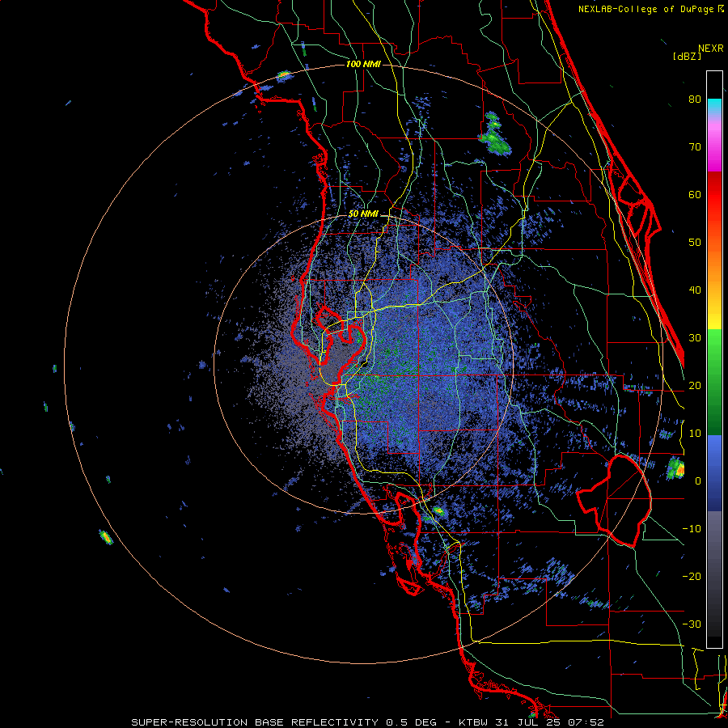Select the 50 value on the dBZ scale
The width and height of the screenshot is (728, 728).
point(695,243)
